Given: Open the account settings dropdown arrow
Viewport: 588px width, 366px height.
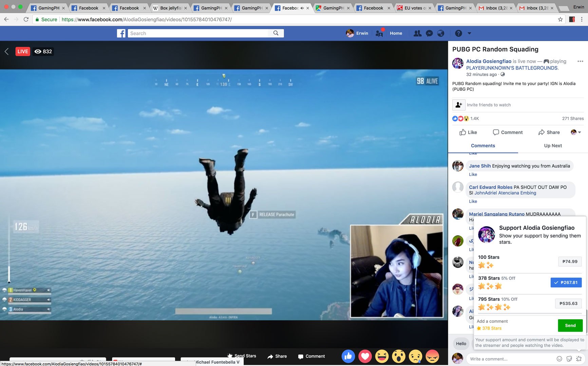Looking at the screenshot, I should [x=470, y=33].
